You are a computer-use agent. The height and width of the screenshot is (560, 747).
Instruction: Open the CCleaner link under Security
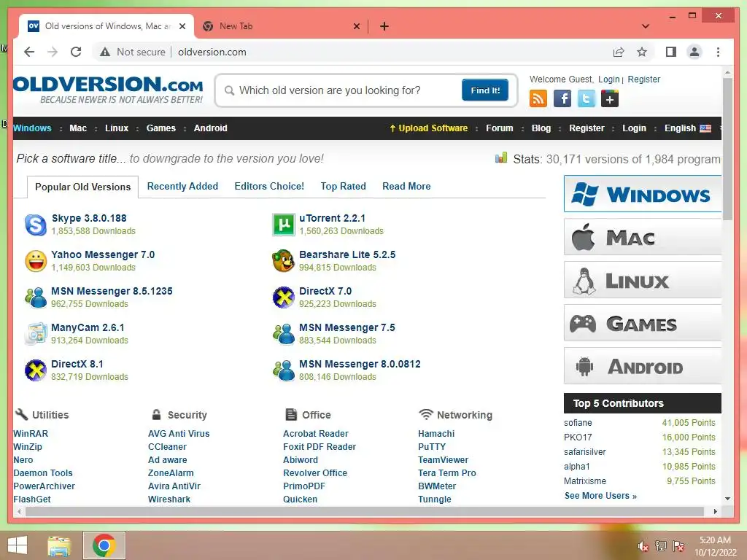[167, 447]
